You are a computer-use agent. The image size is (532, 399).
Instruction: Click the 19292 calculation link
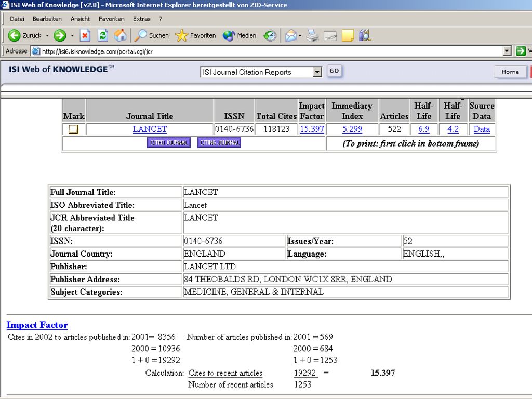coord(305,373)
